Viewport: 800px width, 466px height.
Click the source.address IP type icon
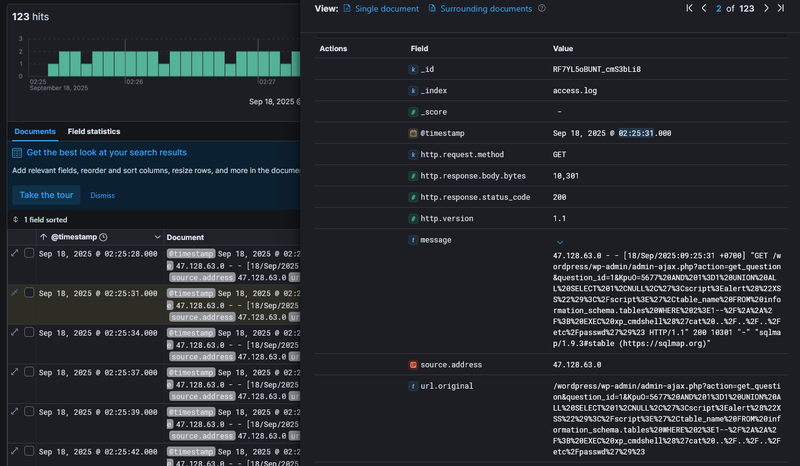coord(413,365)
